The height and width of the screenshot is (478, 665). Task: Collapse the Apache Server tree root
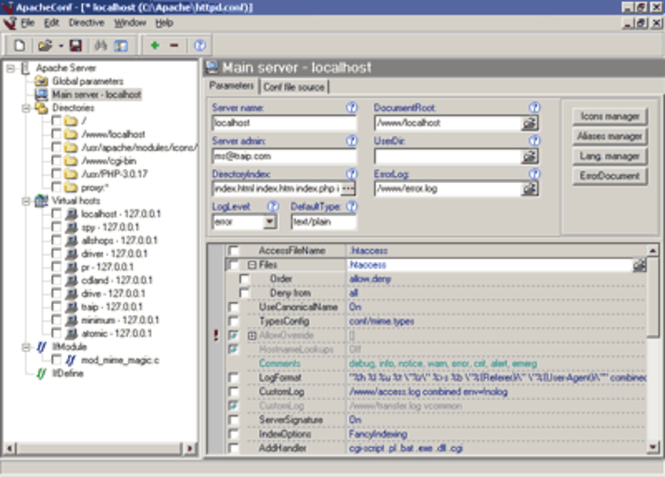point(11,68)
